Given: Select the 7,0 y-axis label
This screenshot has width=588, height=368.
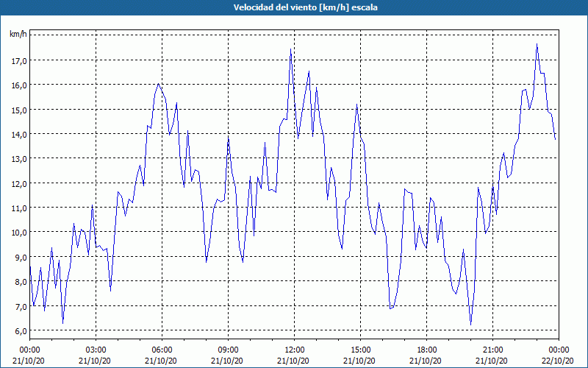Looking at the screenshot, I should (21, 306).
